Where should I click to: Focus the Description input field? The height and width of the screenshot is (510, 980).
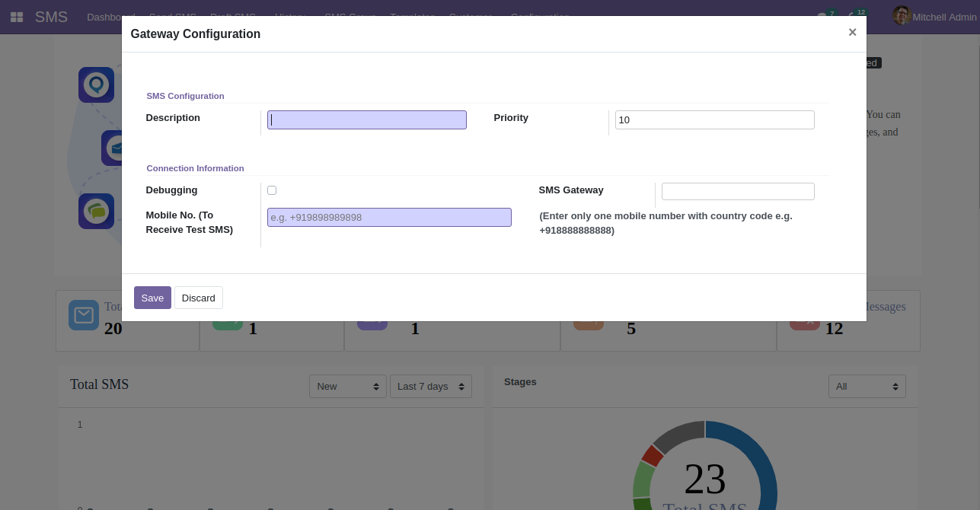(x=366, y=120)
